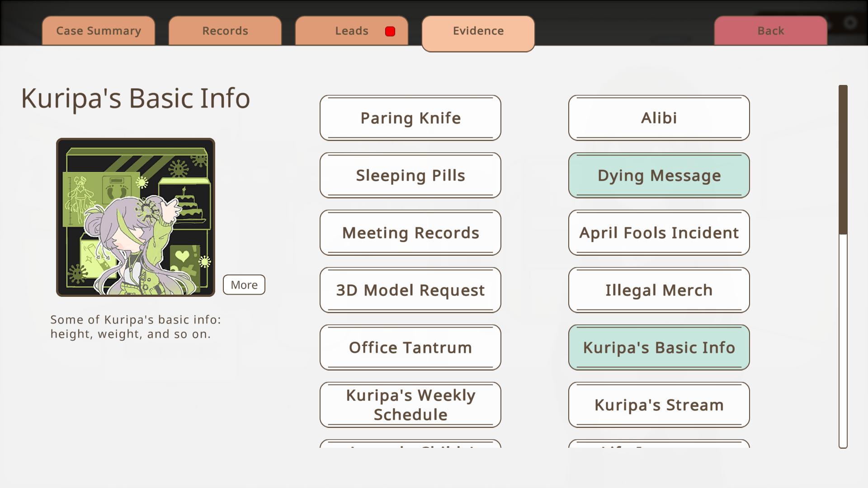Select the Sleeping Pills evidence
This screenshot has width=868, height=488.
click(x=410, y=175)
